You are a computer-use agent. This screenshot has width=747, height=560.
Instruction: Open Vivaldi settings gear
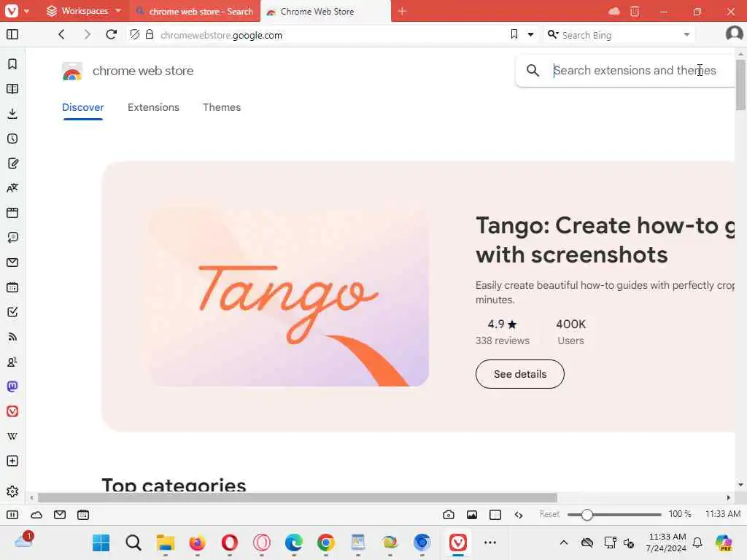pos(12,491)
